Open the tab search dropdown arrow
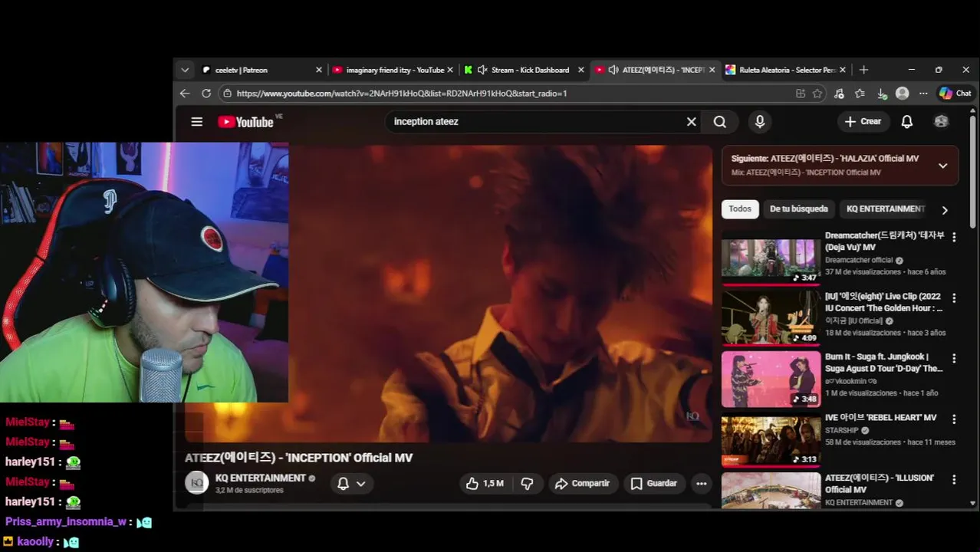The height and width of the screenshot is (552, 980). point(185,70)
